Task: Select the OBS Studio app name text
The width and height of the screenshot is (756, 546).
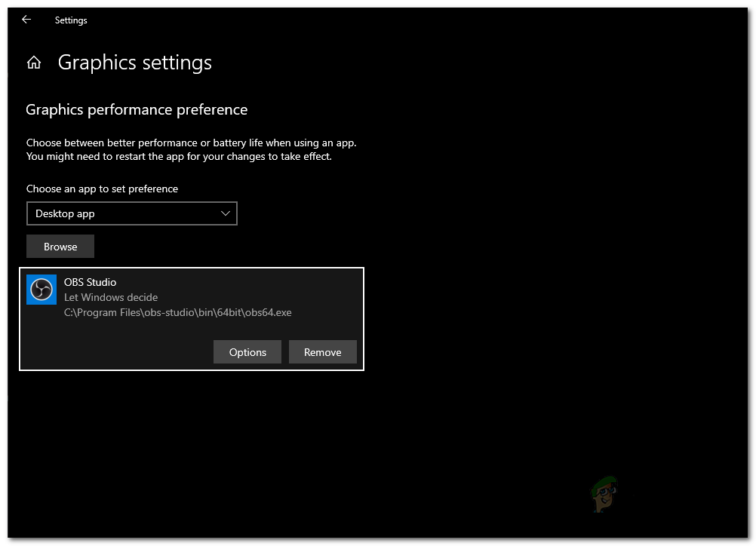Action: (x=90, y=282)
